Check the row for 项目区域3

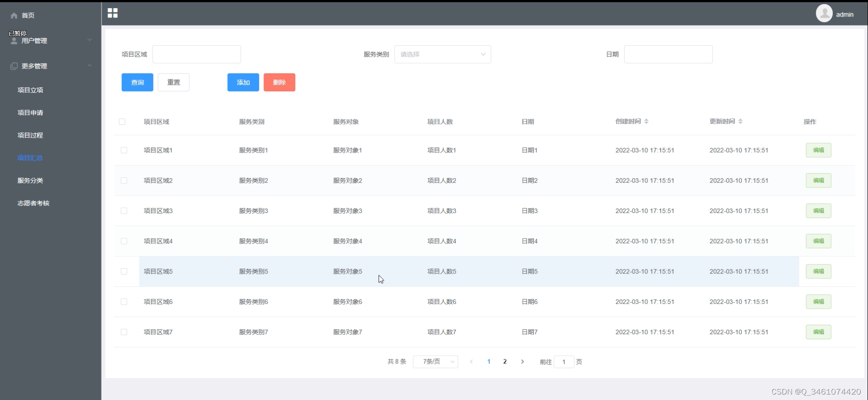tap(124, 211)
